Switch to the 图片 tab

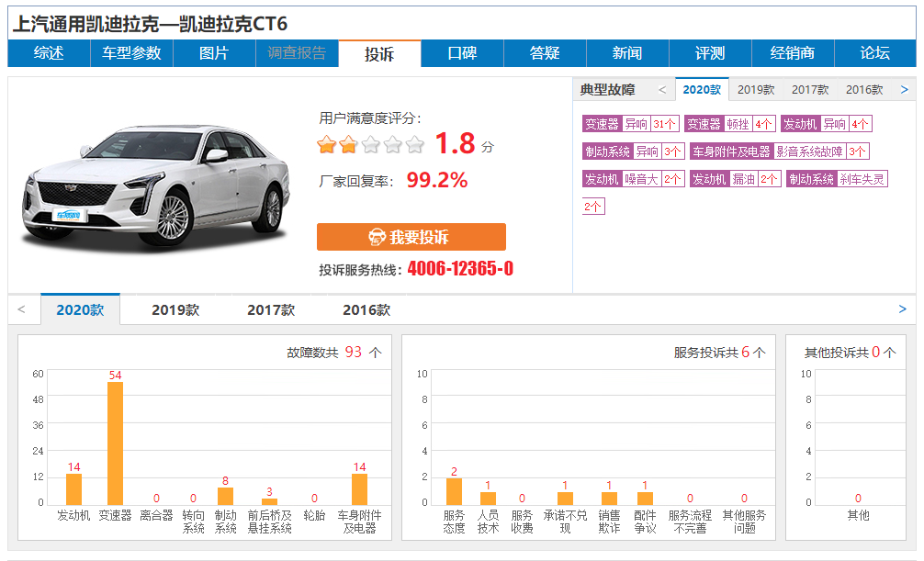pyautogui.click(x=214, y=53)
